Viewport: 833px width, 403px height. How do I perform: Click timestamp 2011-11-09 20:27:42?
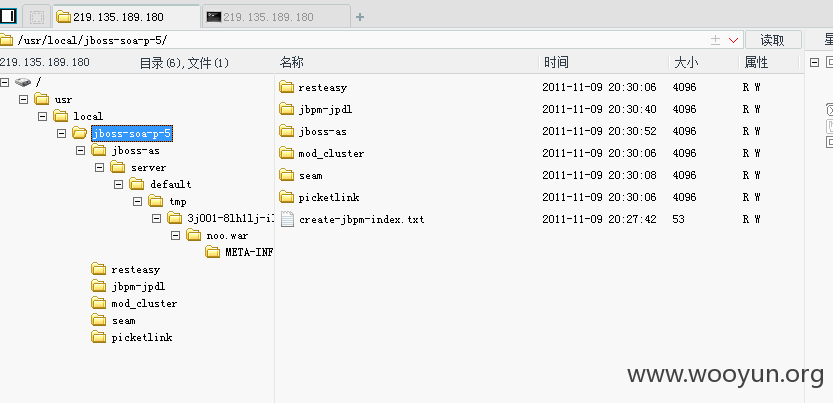point(599,219)
